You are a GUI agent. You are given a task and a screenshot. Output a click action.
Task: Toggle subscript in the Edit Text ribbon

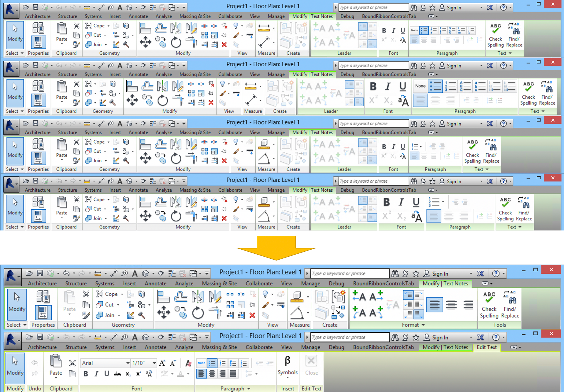coord(128,374)
